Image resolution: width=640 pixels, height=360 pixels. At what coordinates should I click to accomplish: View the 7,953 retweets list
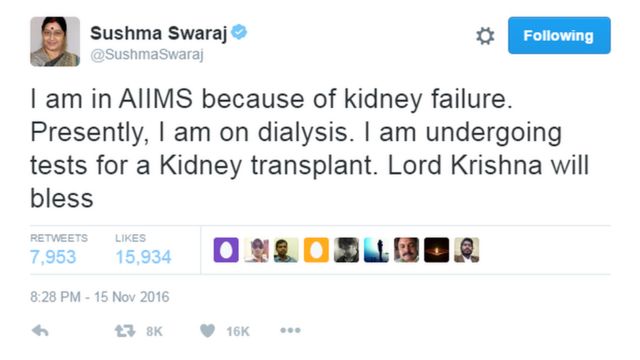pyautogui.click(x=53, y=257)
